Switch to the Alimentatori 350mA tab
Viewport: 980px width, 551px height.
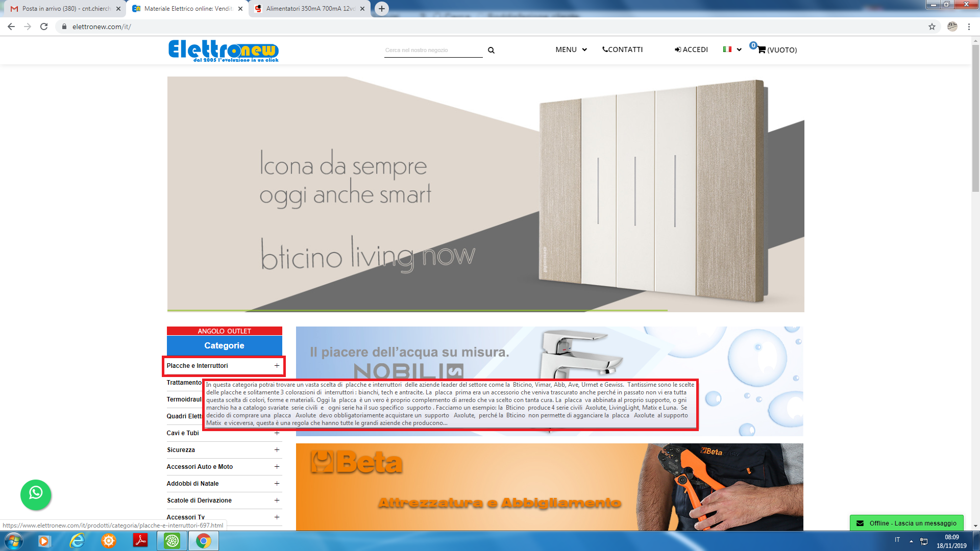click(310, 9)
